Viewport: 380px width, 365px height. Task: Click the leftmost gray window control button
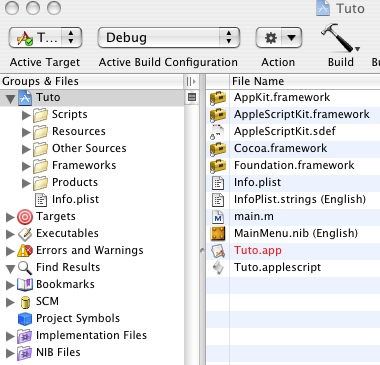[x=12, y=8]
